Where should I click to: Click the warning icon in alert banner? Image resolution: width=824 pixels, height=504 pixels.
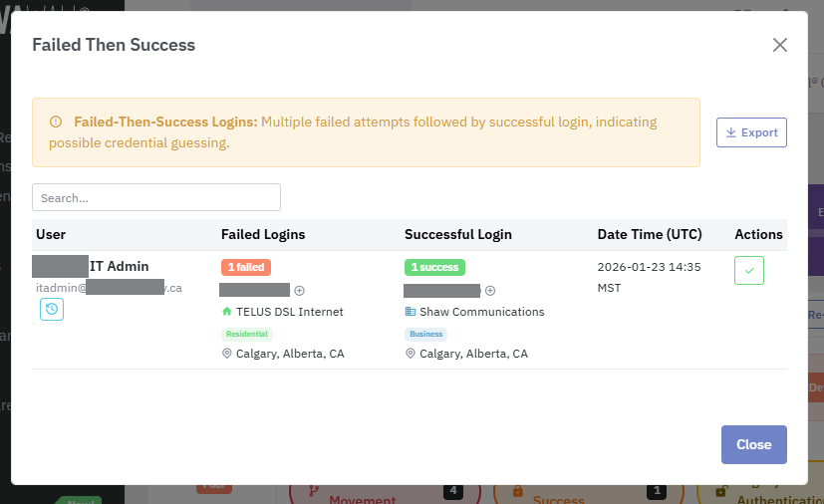pos(56,122)
